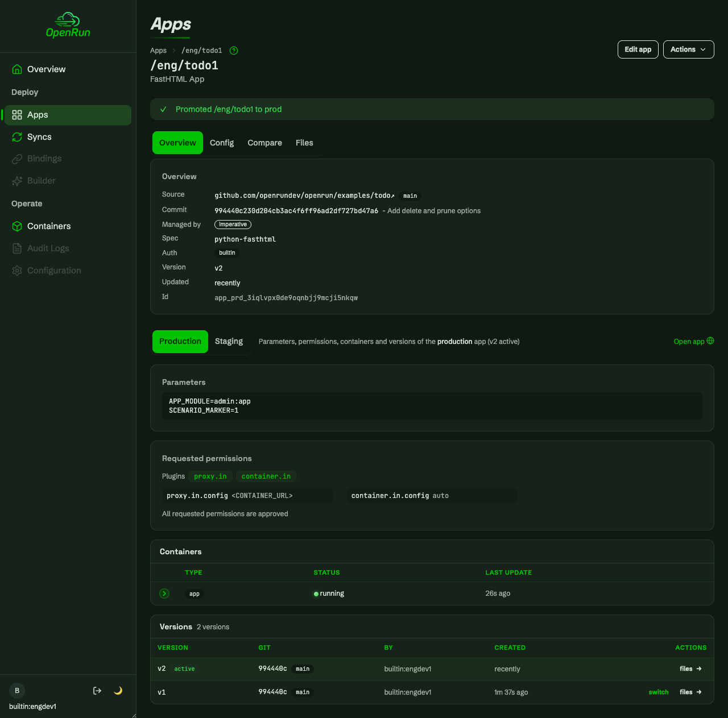Click the builtin Auth badge
This screenshot has height=718, width=728.
pos(227,253)
